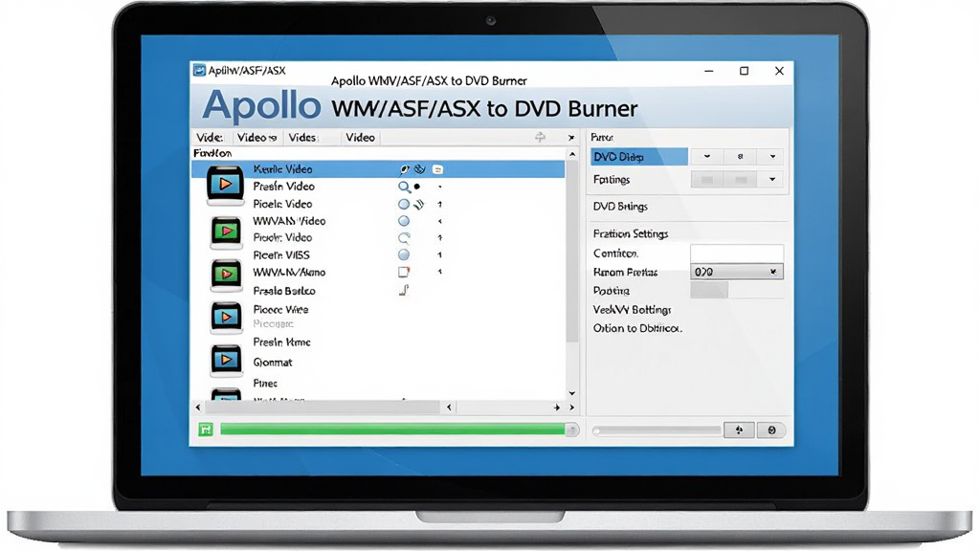This screenshot has width=980, height=551.
Task: Open the Rarom Fretias combo box showing 070
Action: tap(737, 272)
